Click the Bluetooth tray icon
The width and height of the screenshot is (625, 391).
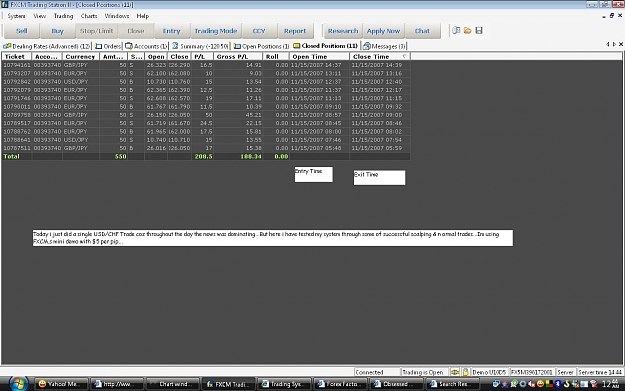558,384
